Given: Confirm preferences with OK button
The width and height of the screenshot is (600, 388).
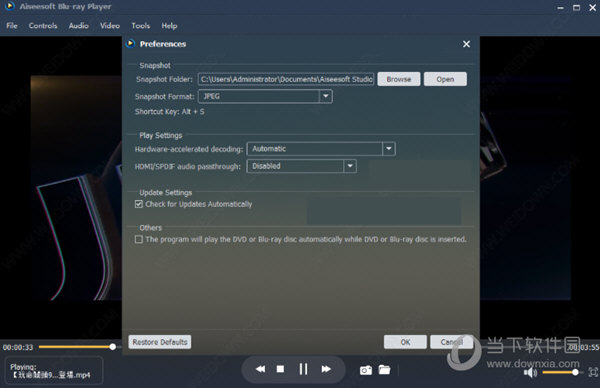Looking at the screenshot, I should (x=405, y=342).
